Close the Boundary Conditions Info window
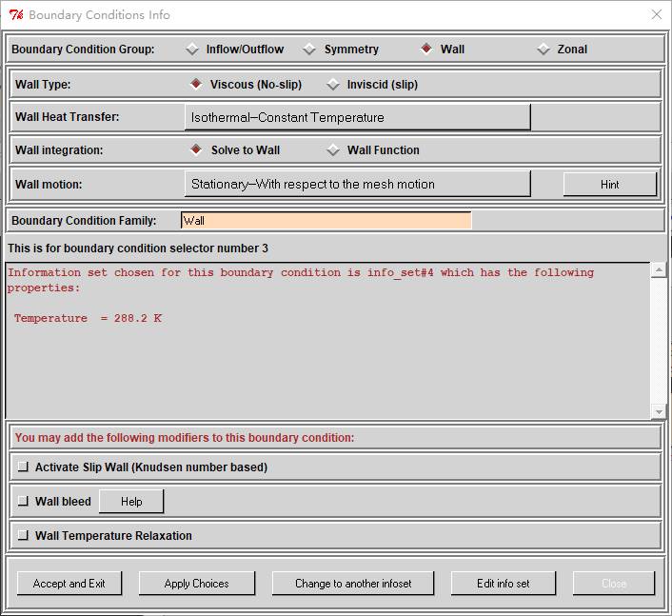This screenshot has height=616, width=672. (656, 15)
